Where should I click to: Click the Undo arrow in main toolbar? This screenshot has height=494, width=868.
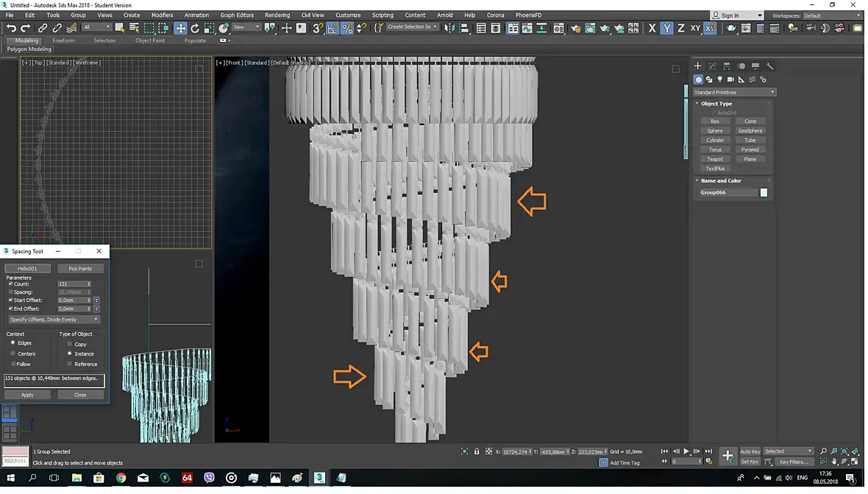[11, 28]
